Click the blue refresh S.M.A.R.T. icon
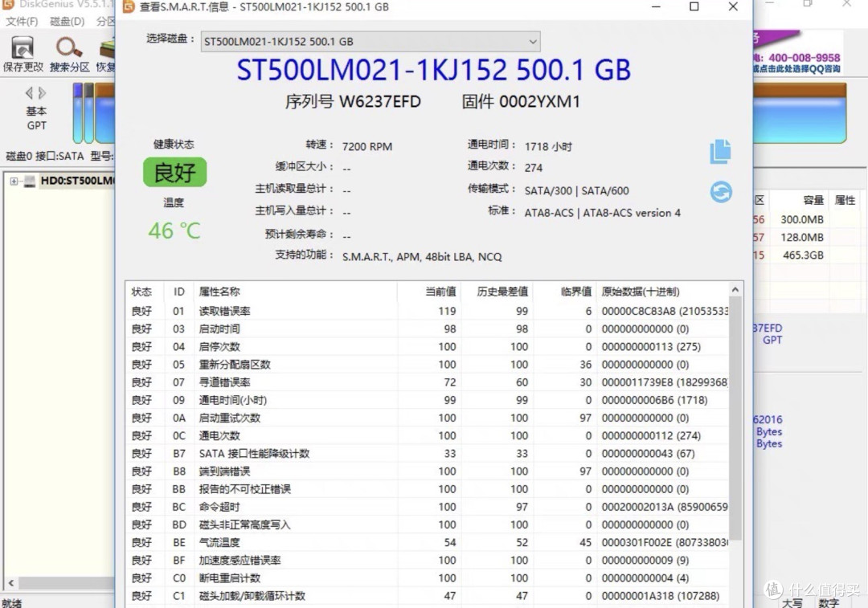This screenshot has width=868, height=608. [721, 192]
